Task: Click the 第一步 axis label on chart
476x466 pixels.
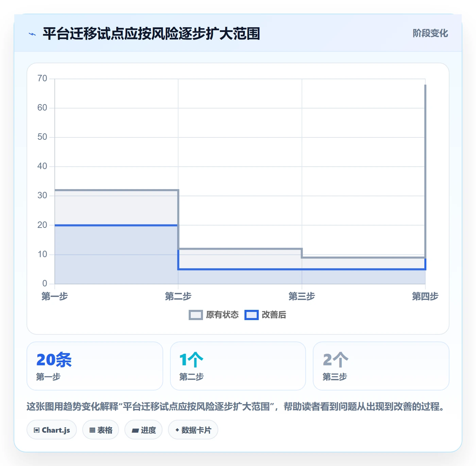Action: click(55, 296)
